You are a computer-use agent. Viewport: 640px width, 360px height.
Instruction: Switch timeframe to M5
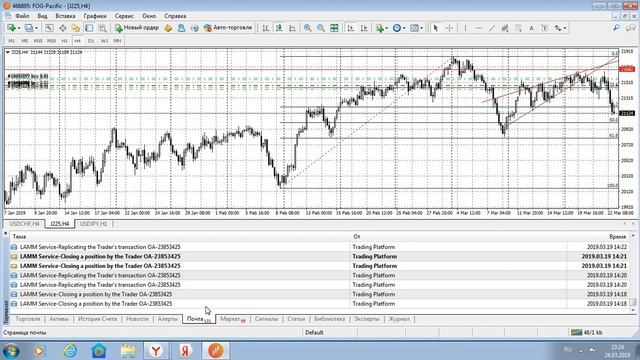24,41
